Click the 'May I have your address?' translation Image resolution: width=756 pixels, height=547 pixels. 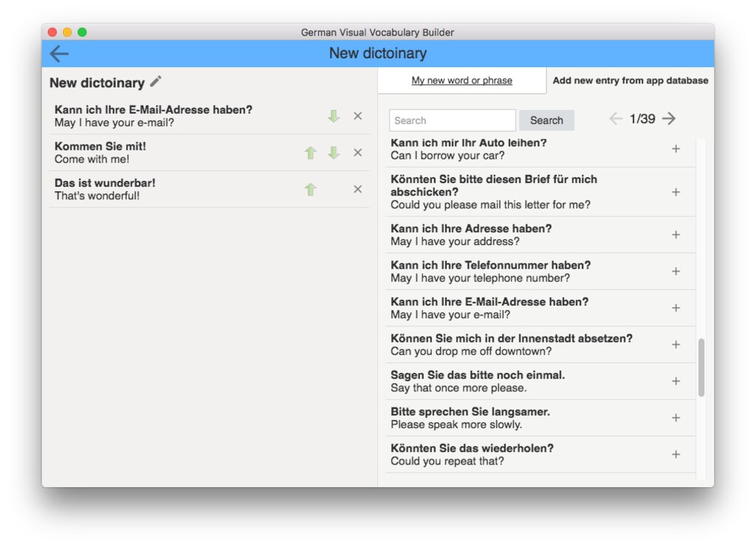(x=455, y=241)
